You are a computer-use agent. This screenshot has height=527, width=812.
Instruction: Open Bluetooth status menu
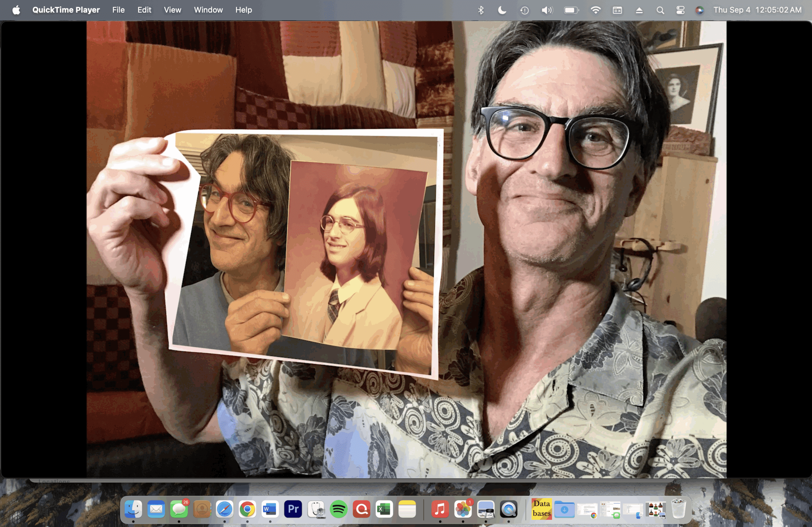(x=481, y=10)
